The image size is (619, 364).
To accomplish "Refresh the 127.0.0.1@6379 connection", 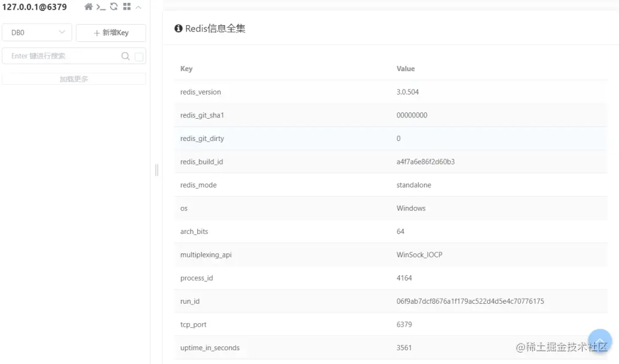I will click(x=113, y=7).
